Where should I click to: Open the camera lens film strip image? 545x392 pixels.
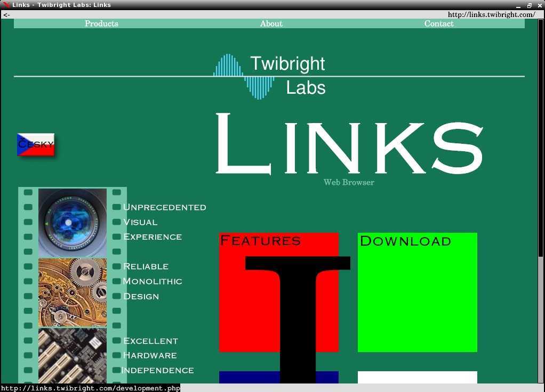tap(73, 223)
